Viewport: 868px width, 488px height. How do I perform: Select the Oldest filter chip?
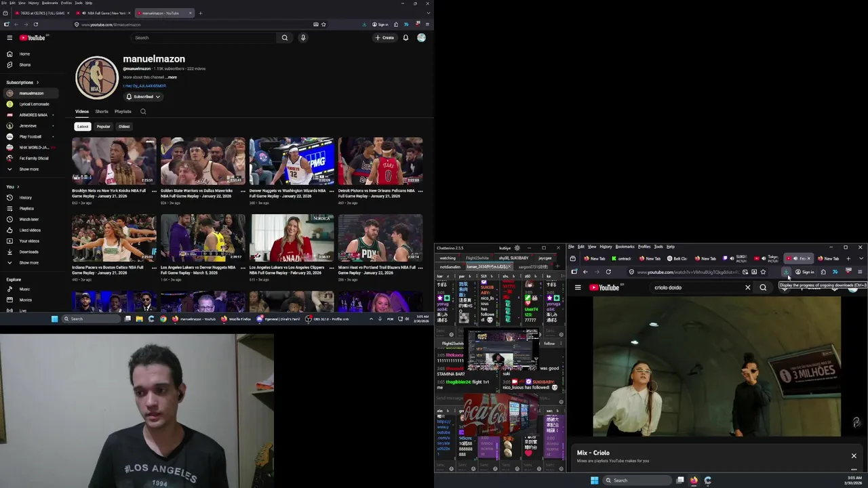[124, 127]
